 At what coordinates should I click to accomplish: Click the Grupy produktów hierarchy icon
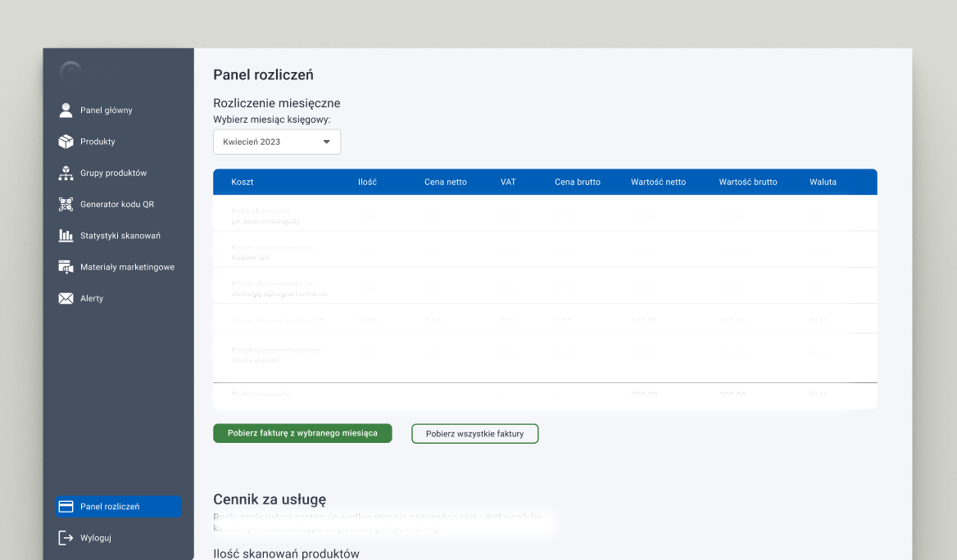66,173
